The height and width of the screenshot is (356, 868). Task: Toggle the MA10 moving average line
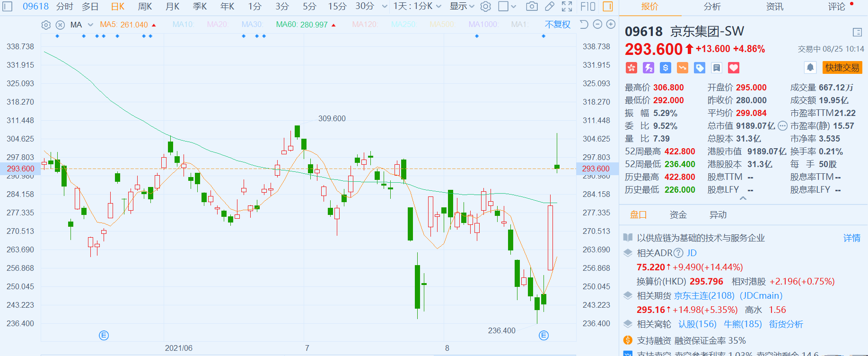184,25
